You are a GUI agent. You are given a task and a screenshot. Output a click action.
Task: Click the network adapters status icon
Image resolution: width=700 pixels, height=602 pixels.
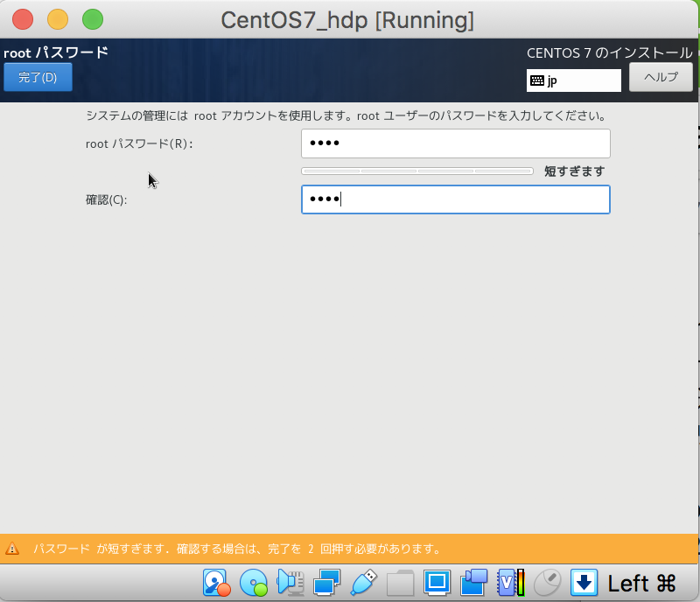tap(327, 582)
